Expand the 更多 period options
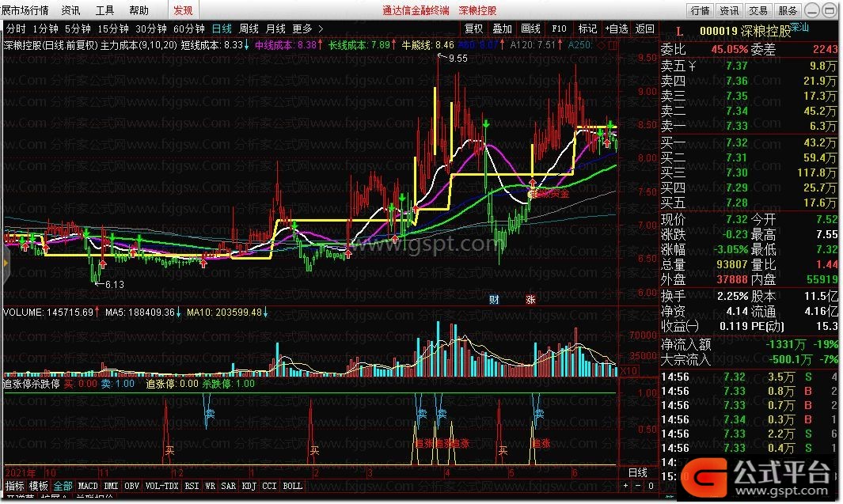 pyautogui.click(x=307, y=28)
